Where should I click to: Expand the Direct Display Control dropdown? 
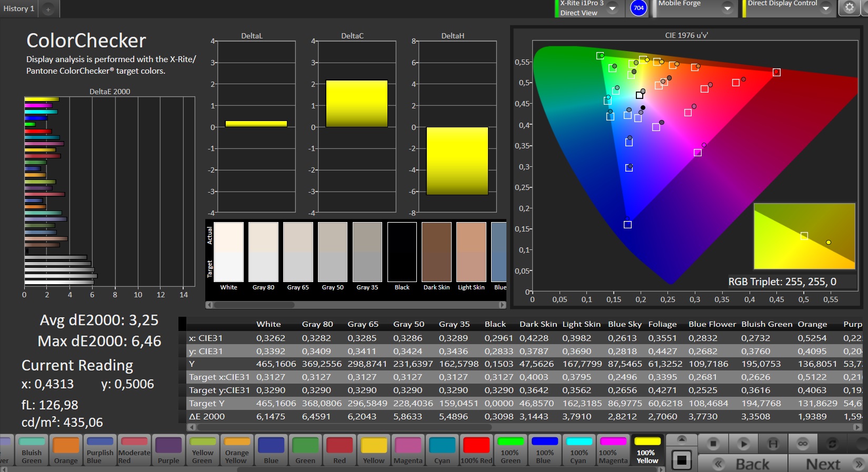[825, 8]
